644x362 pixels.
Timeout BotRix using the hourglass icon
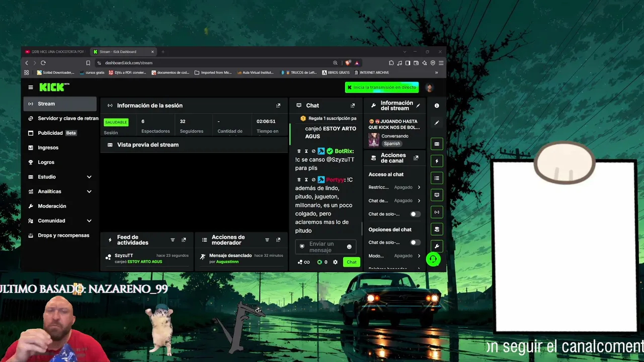click(306, 151)
